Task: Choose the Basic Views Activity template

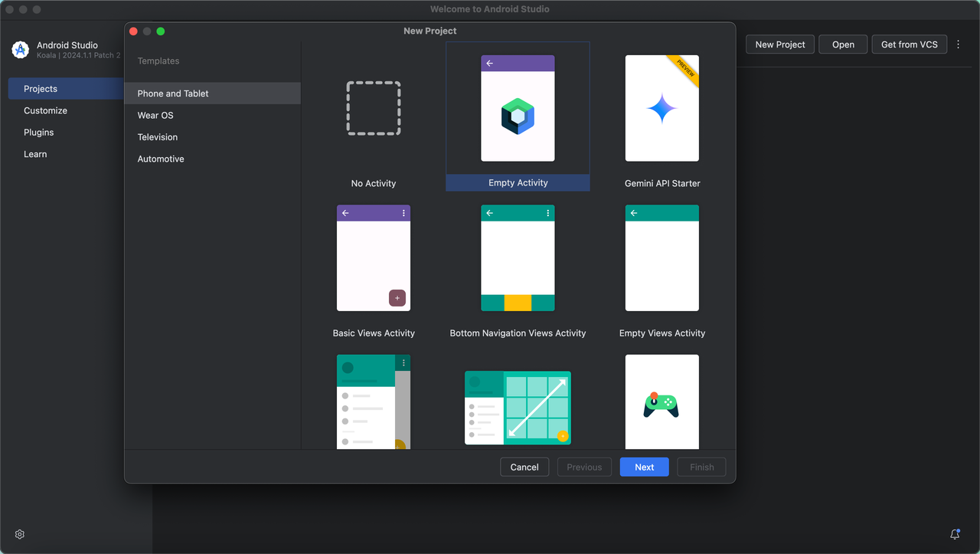Action: [x=374, y=257]
